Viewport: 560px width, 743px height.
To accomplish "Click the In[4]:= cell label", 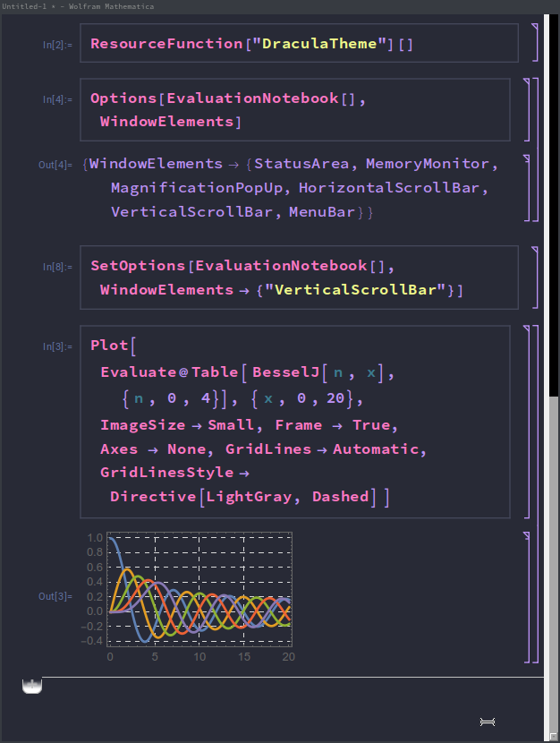I will click(x=57, y=99).
